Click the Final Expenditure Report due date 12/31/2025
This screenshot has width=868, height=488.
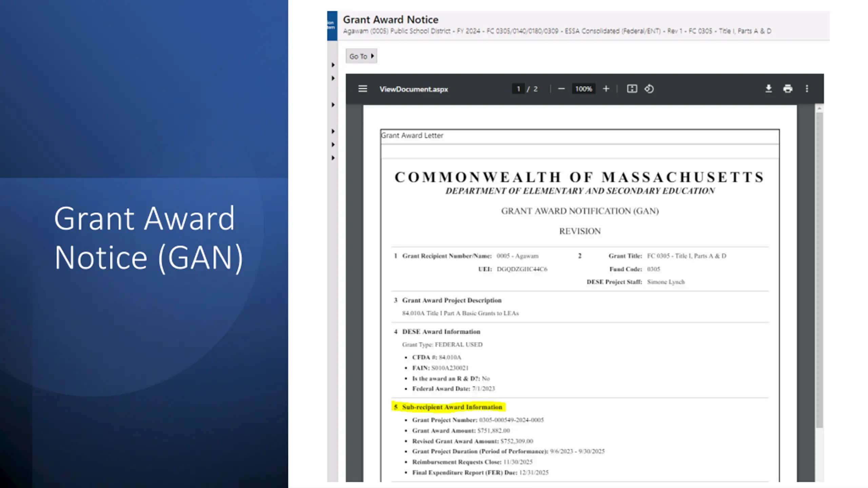click(534, 472)
